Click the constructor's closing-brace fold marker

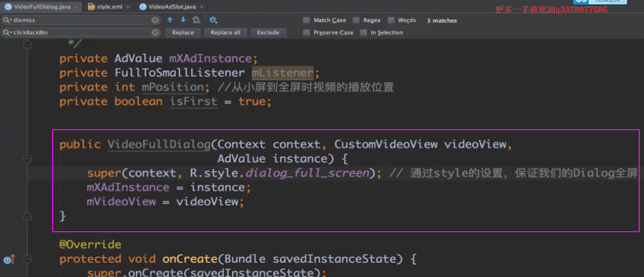click(28, 216)
